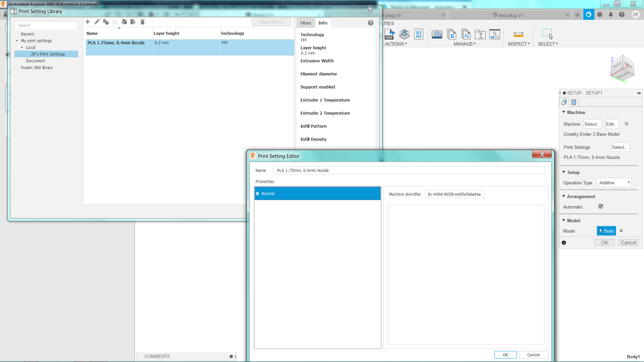This screenshot has height=362, width=644.
Task: Click the Search field in Print Setting Library
Action: pyautogui.click(x=46, y=25)
